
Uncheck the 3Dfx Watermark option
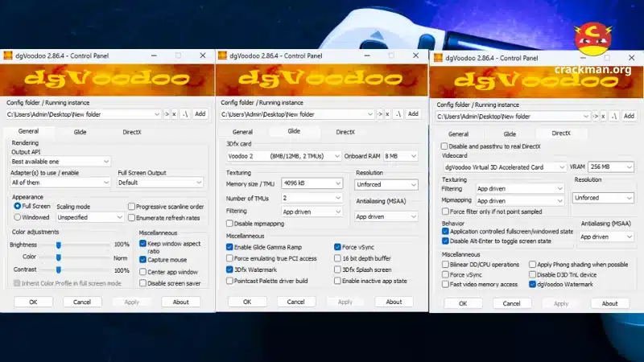[x=230, y=269]
